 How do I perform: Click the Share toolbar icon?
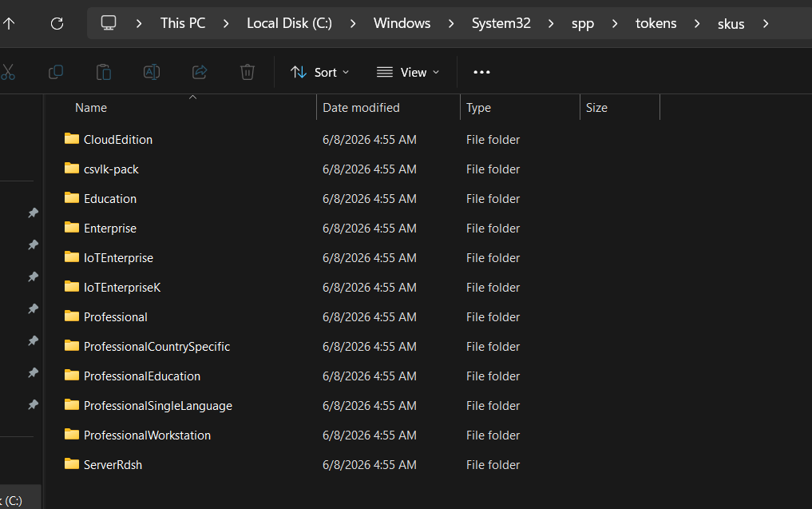200,72
